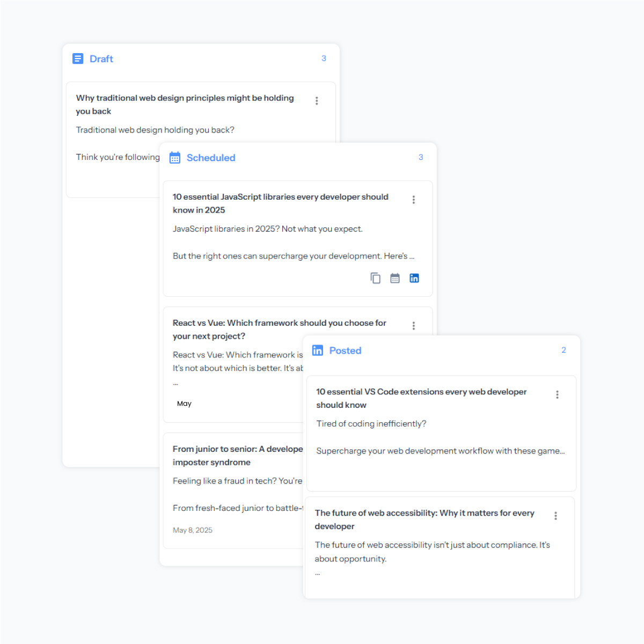Open menu for VS Code extensions post
644x644 pixels.
pyautogui.click(x=557, y=394)
